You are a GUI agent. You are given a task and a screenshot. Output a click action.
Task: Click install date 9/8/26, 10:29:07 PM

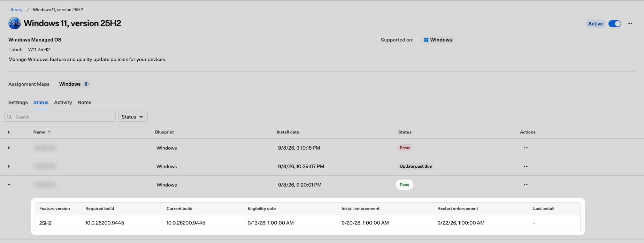pyautogui.click(x=301, y=166)
